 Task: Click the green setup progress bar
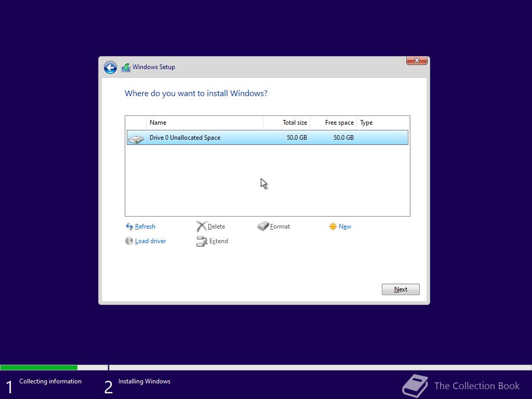[x=38, y=367]
